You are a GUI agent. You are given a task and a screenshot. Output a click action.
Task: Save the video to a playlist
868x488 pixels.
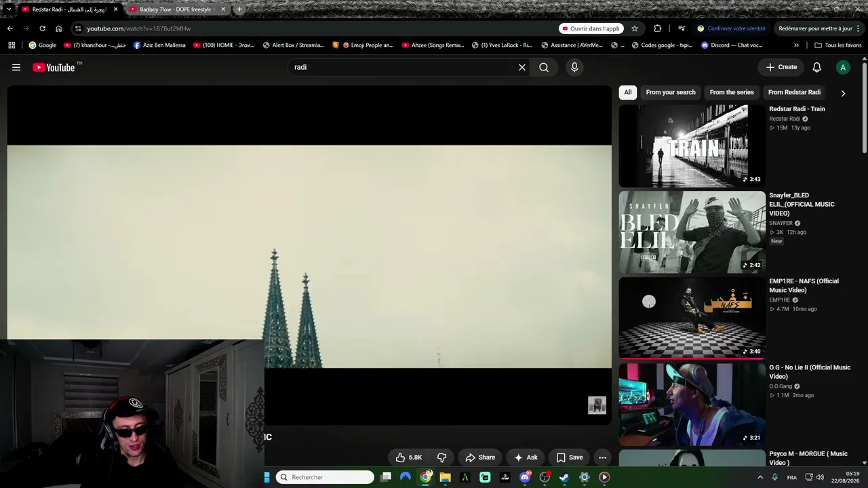[x=570, y=457]
